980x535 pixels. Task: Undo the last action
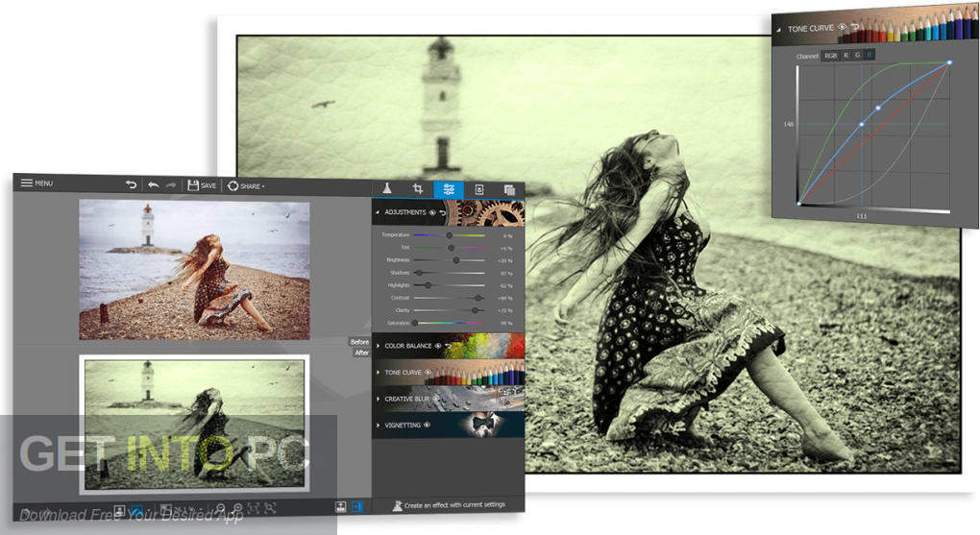[x=153, y=185]
